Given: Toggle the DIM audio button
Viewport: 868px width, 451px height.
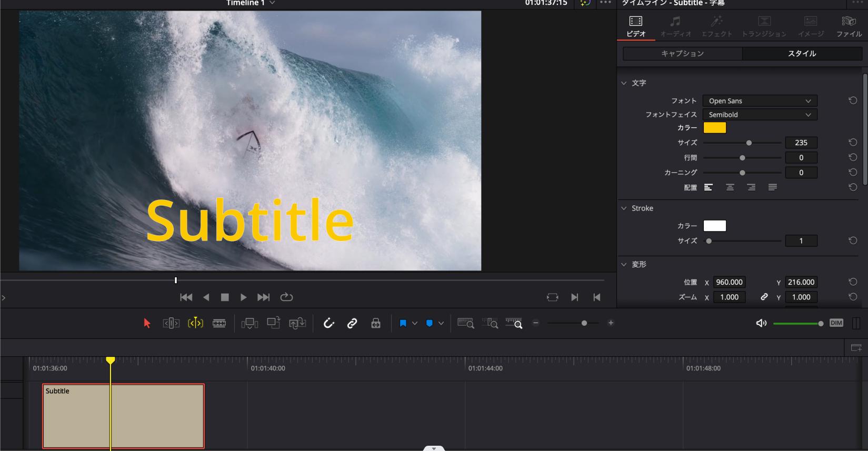Looking at the screenshot, I should click(x=836, y=323).
